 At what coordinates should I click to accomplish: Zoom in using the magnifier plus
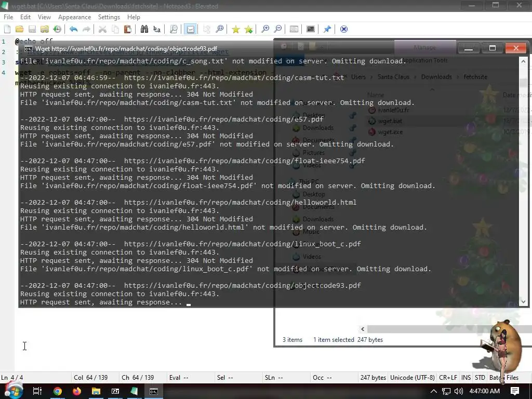[x=265, y=29]
